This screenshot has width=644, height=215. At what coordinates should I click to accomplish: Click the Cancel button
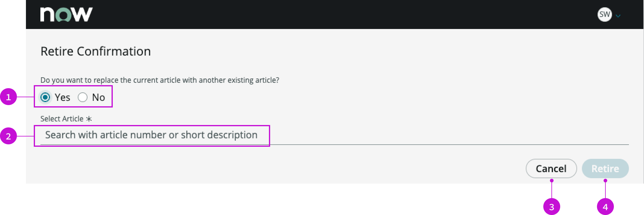pyautogui.click(x=551, y=168)
